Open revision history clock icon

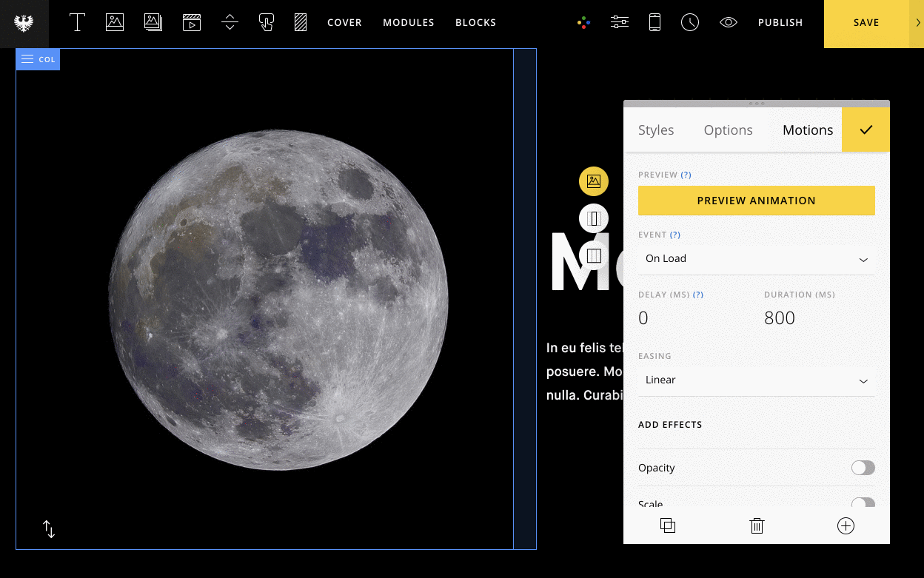[x=690, y=22]
